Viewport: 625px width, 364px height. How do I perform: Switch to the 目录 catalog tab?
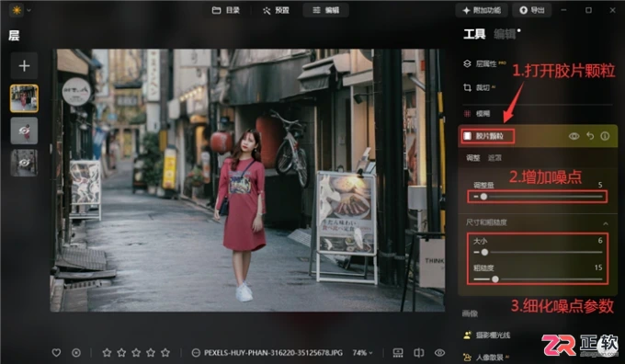(225, 10)
